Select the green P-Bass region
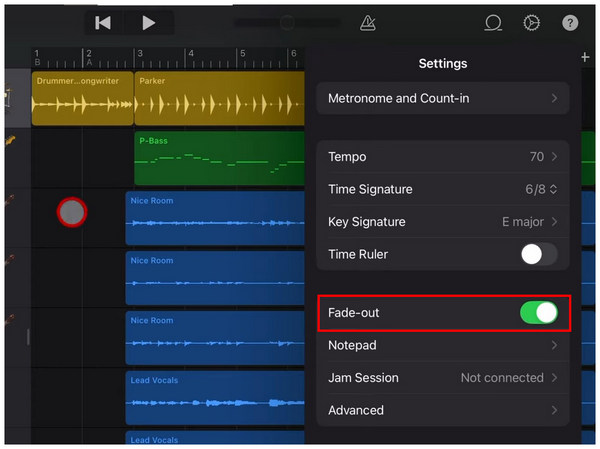The image size is (600, 449). point(218,157)
